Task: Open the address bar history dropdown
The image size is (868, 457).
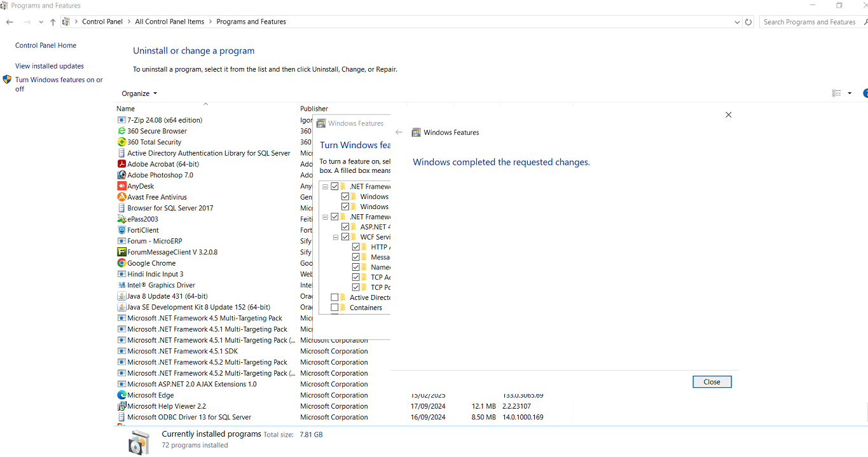Action: click(x=737, y=22)
